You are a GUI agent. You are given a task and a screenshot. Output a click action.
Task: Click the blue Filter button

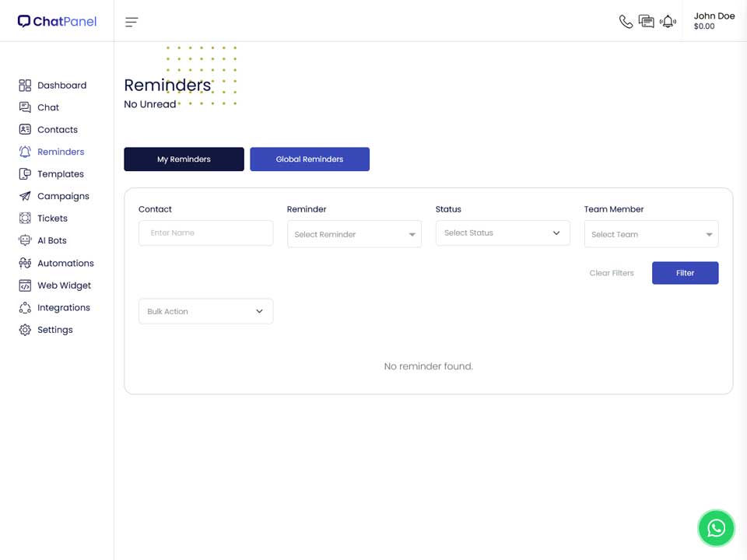(685, 273)
